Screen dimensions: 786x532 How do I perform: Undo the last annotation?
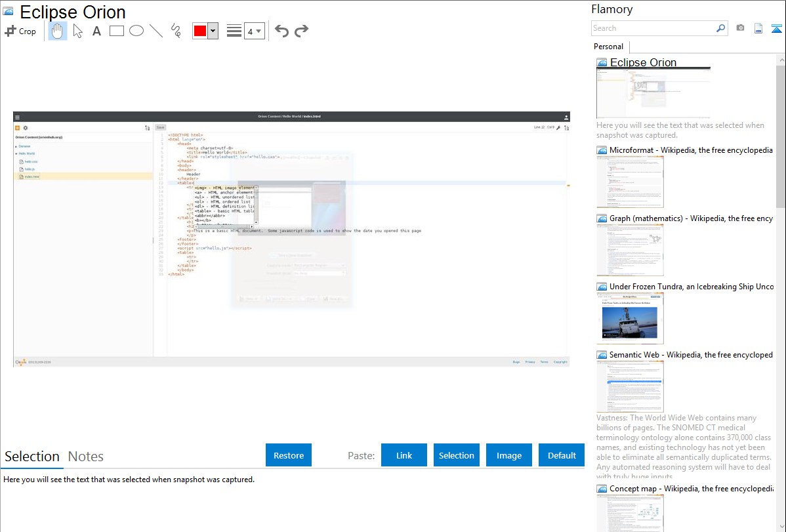tap(281, 31)
